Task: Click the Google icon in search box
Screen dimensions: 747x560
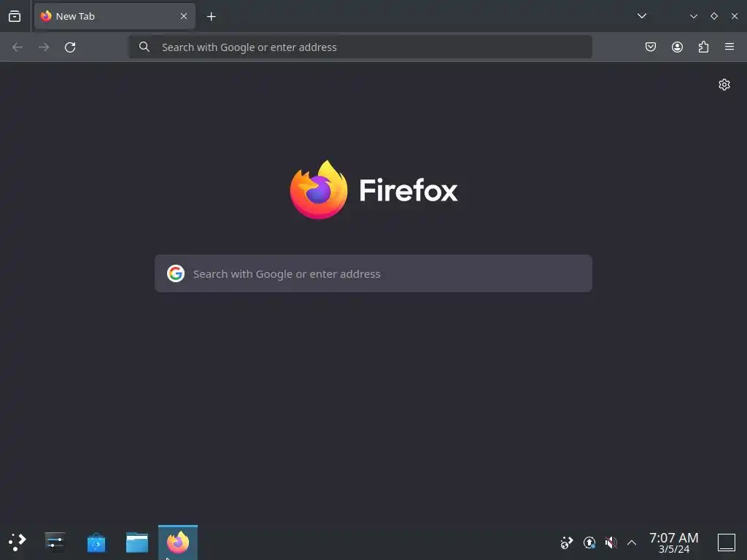Action: click(x=176, y=273)
